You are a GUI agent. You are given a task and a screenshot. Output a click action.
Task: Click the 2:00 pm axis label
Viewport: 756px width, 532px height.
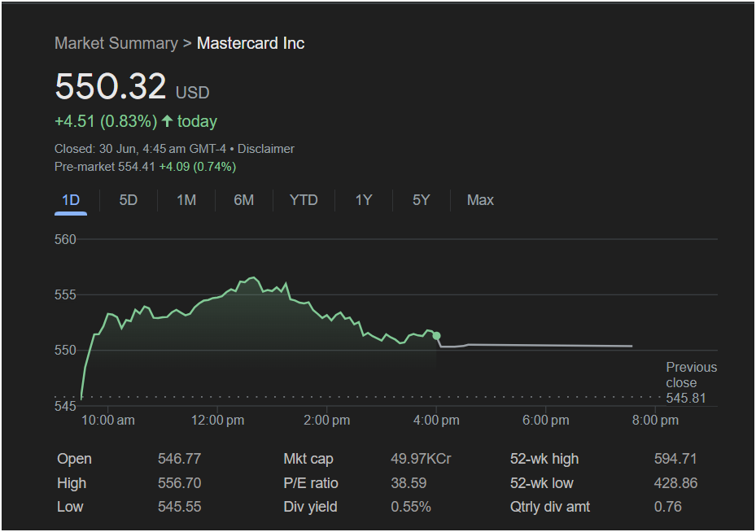327,421
